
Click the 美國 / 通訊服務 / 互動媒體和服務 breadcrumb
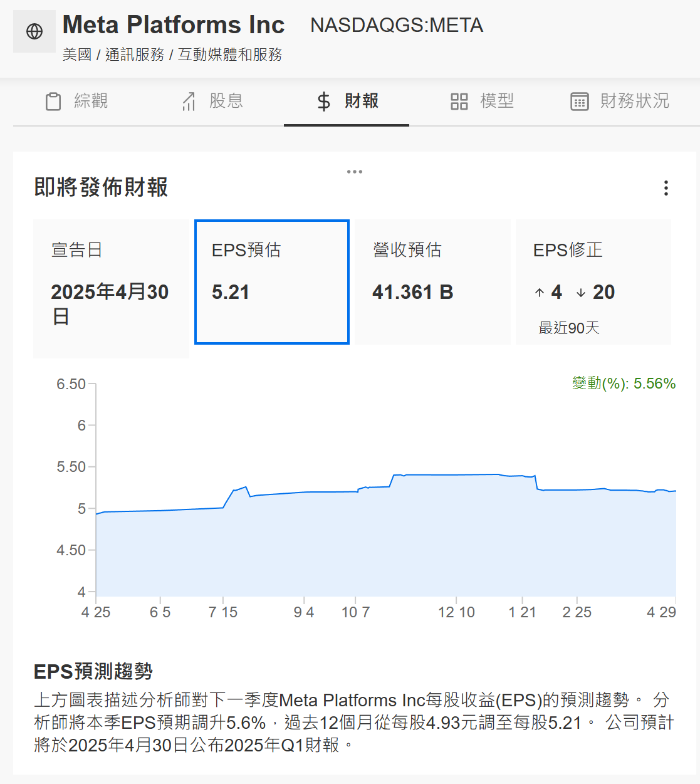click(172, 55)
